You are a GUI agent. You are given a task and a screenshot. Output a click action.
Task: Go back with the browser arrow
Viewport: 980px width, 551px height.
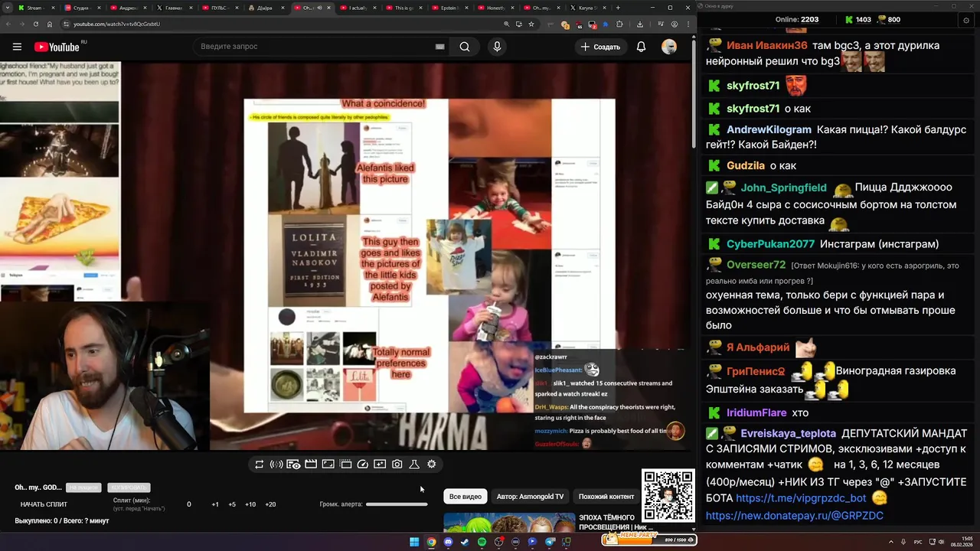tap(8, 24)
